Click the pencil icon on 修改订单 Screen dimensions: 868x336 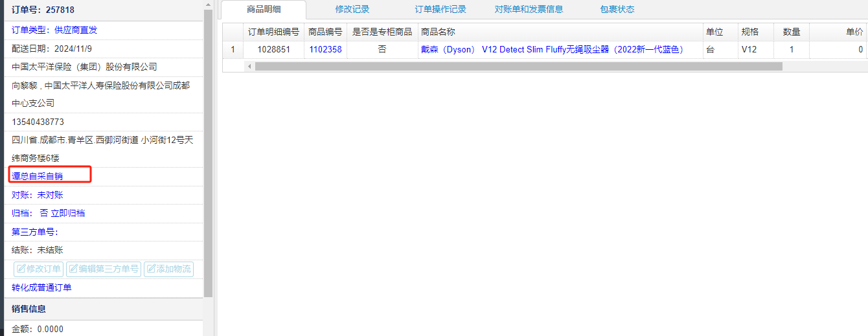21,269
